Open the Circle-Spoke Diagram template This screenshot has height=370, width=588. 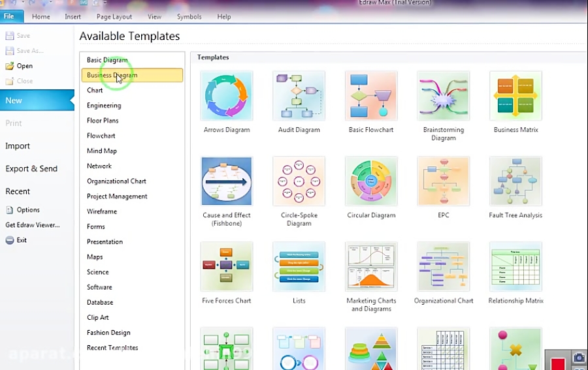pyautogui.click(x=299, y=181)
